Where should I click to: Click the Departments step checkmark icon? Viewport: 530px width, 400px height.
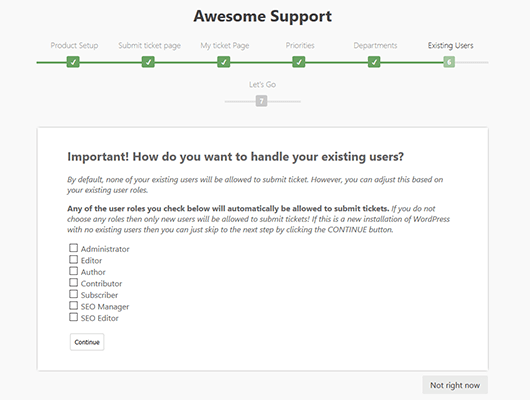tap(374, 62)
